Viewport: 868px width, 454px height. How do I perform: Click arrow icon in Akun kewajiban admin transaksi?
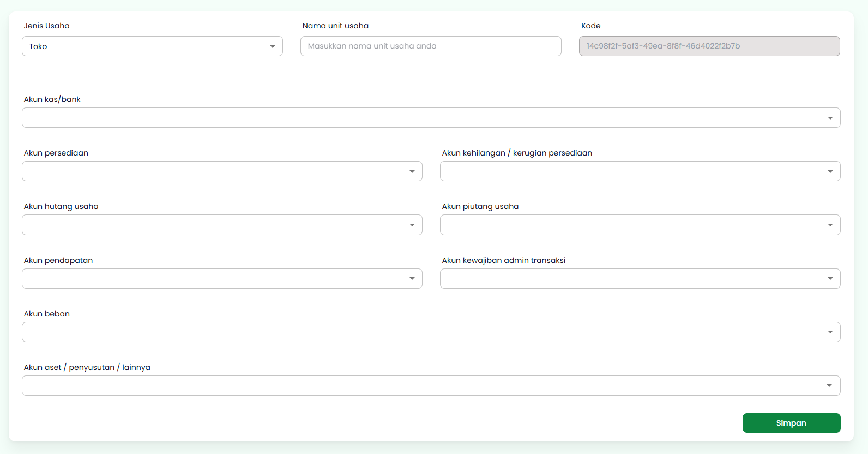point(830,279)
